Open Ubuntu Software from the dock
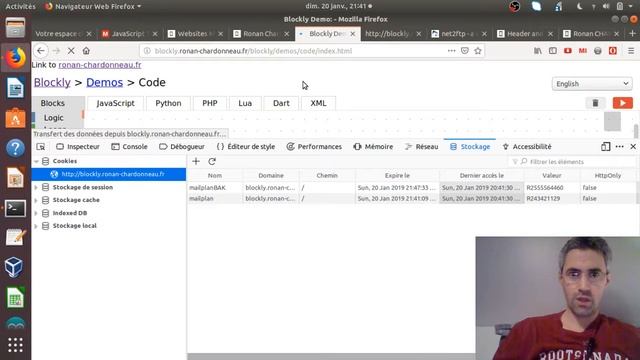Viewport: 640px width, 360px height. click(x=16, y=118)
